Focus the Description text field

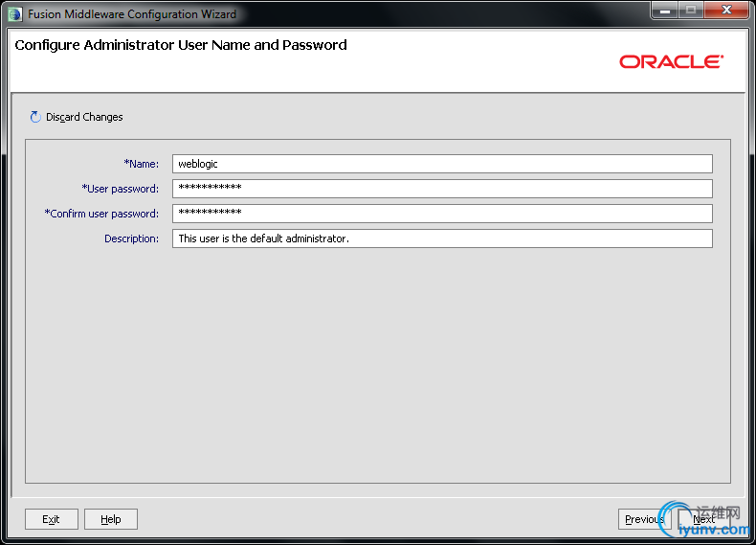click(x=442, y=238)
